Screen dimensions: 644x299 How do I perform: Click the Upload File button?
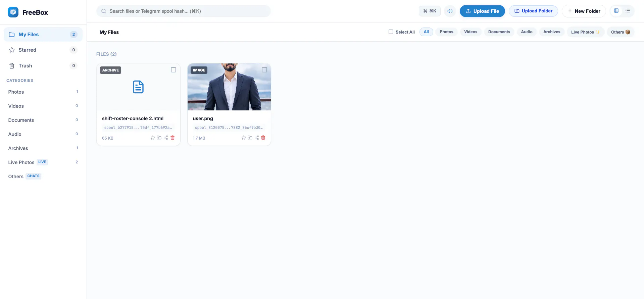coord(482,11)
